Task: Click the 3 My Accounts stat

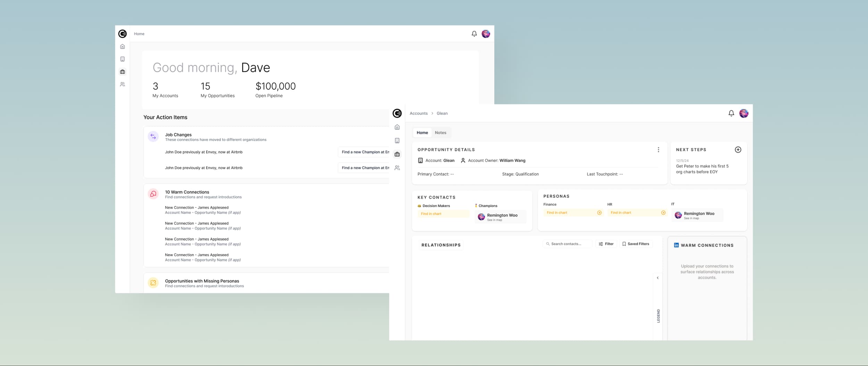Action: tap(165, 90)
